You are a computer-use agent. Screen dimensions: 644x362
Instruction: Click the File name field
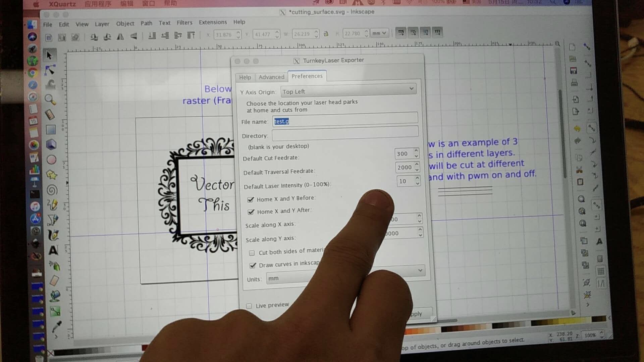coord(345,119)
